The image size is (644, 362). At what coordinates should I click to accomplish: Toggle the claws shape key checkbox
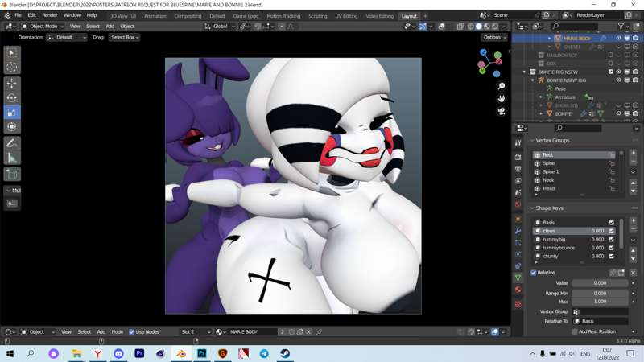(x=612, y=231)
